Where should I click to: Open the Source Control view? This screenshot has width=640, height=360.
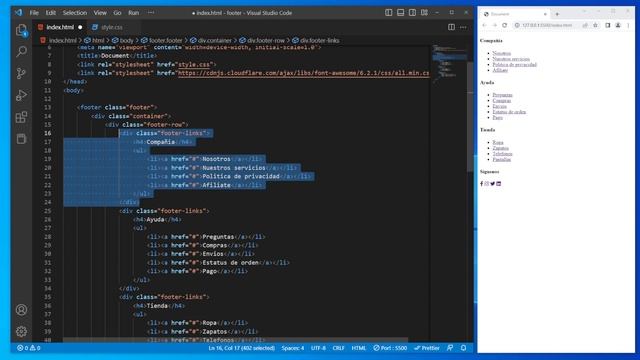coord(21,73)
